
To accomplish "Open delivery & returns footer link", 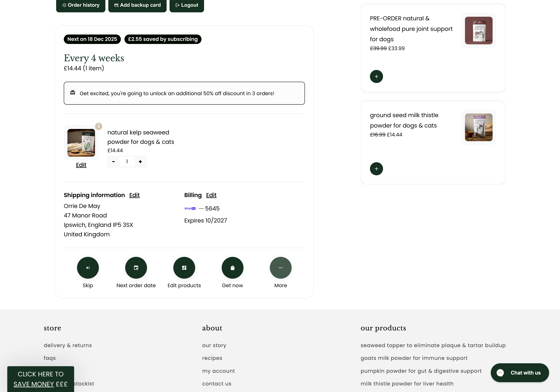I will pyautogui.click(x=68, y=345).
